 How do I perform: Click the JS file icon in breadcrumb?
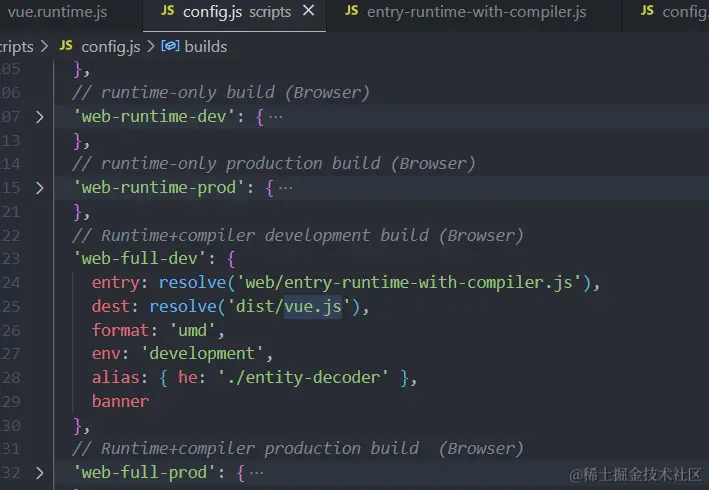tap(66, 45)
